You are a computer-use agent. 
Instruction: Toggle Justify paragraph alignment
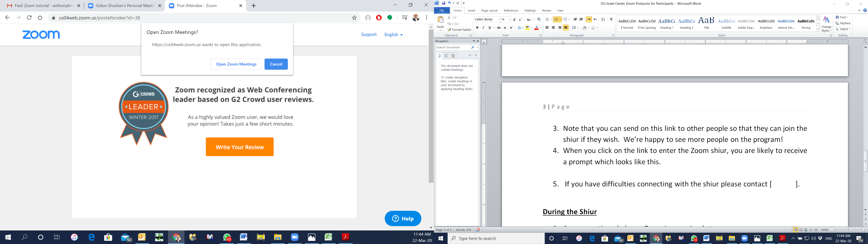566,28
